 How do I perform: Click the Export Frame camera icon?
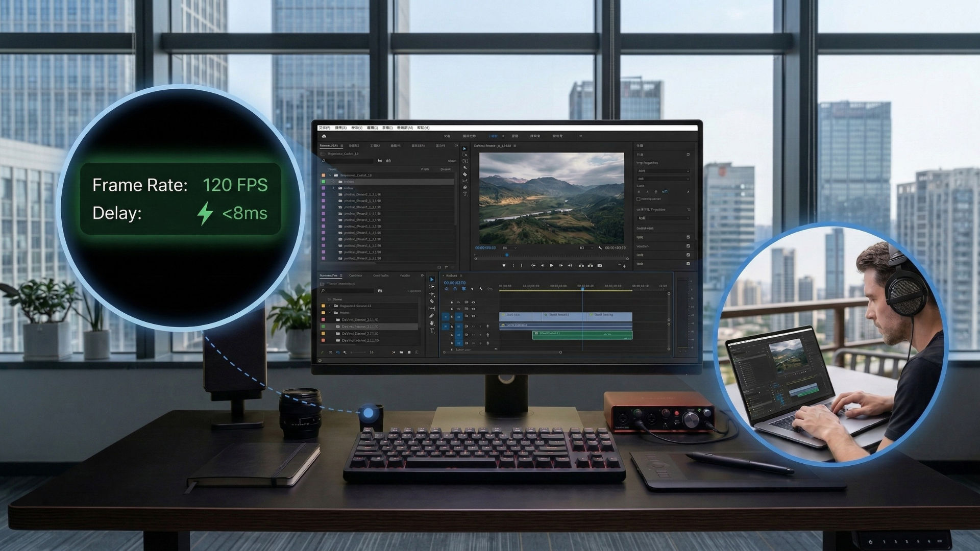click(600, 265)
